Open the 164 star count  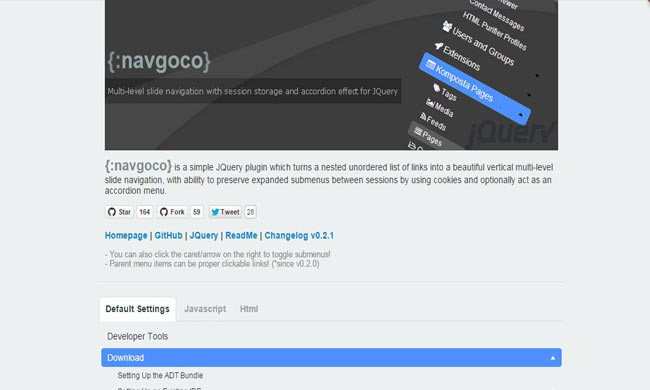click(145, 212)
